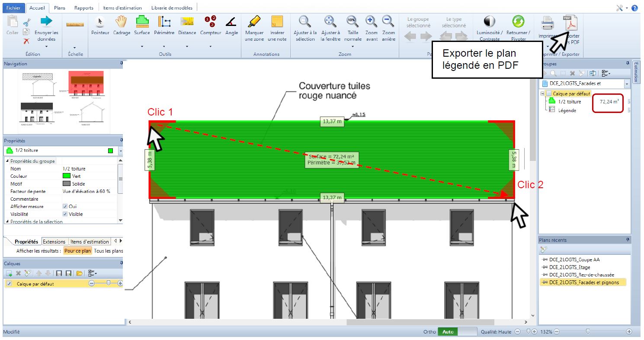Switch to the Rapports ribbon tab

(83, 8)
